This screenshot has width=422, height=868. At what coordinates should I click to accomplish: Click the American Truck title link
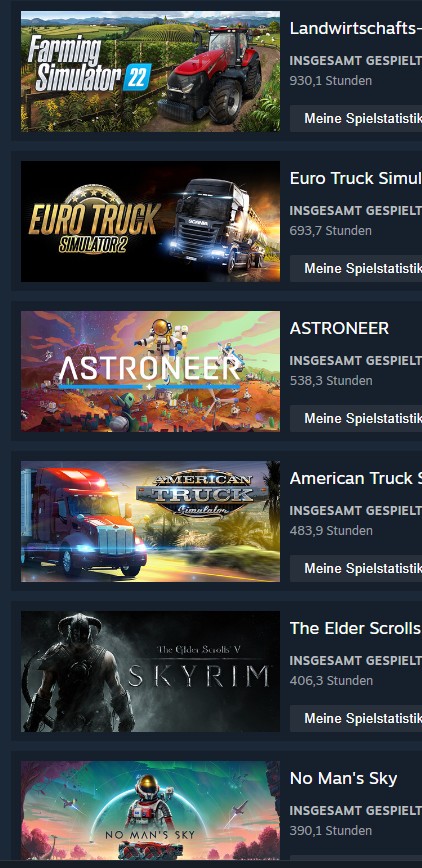pyautogui.click(x=356, y=478)
